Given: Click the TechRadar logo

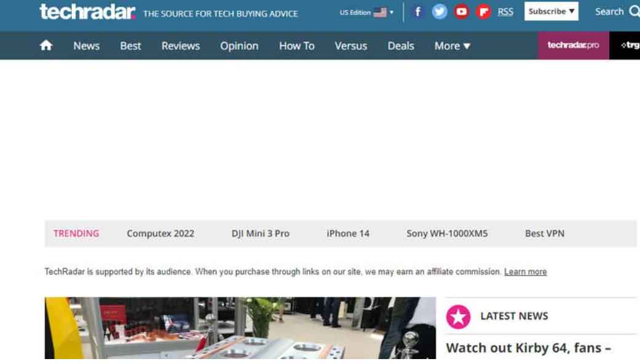Looking at the screenshot, I should click(x=87, y=12).
